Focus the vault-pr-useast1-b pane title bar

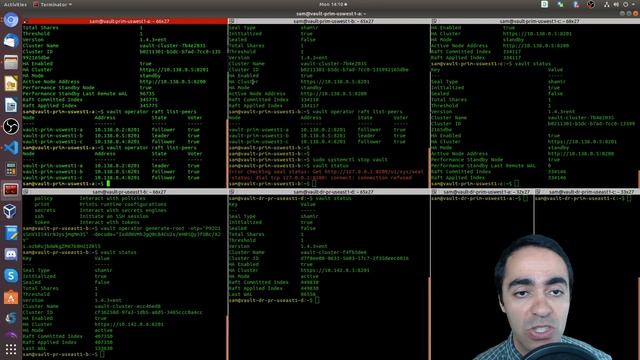(125, 191)
